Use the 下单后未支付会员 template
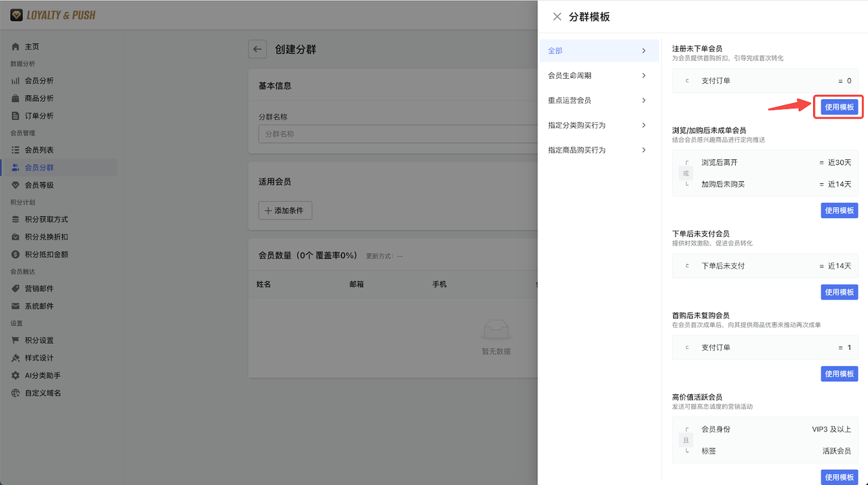Image resolution: width=868 pixels, height=485 pixels. click(839, 292)
